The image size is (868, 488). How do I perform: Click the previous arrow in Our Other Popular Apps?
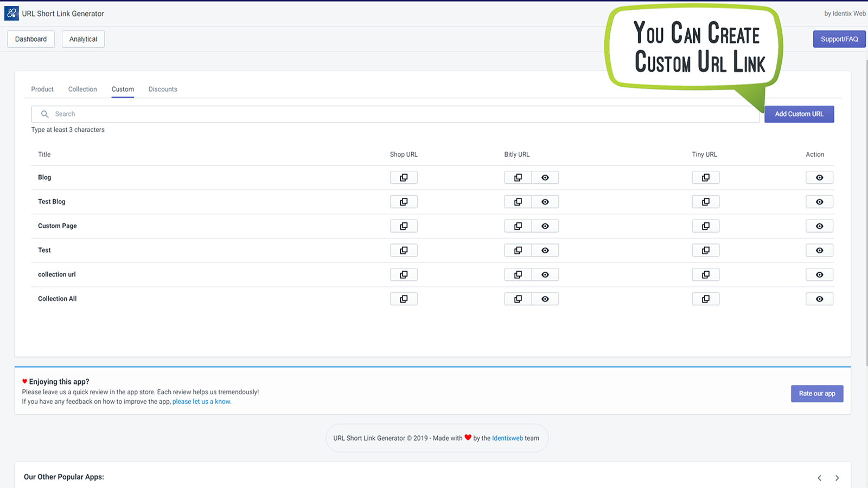[x=819, y=478]
